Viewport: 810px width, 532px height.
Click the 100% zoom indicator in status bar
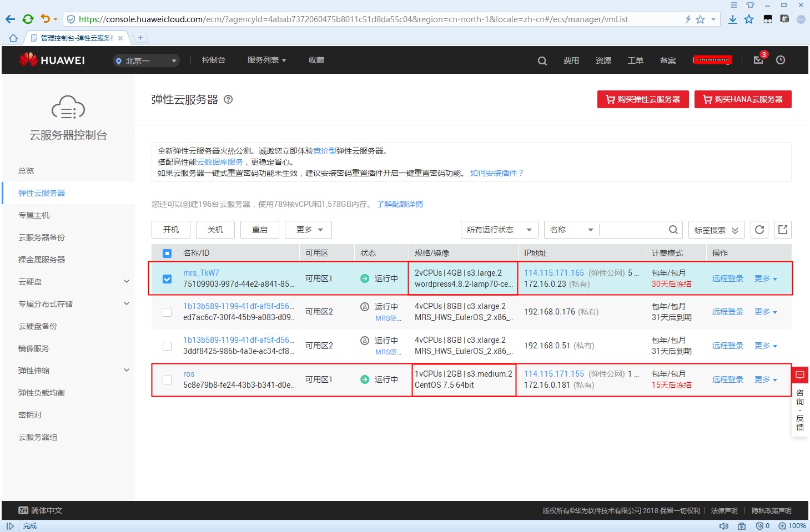coord(793,526)
